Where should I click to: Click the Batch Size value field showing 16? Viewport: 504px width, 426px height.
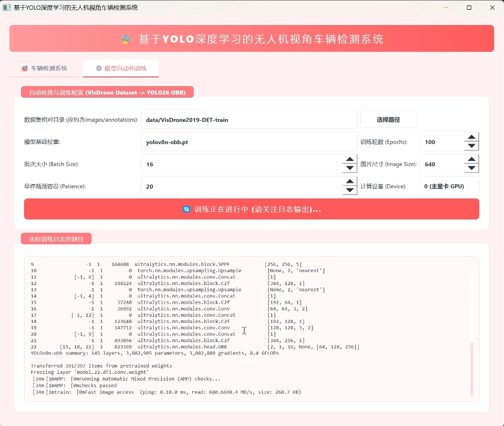242,164
